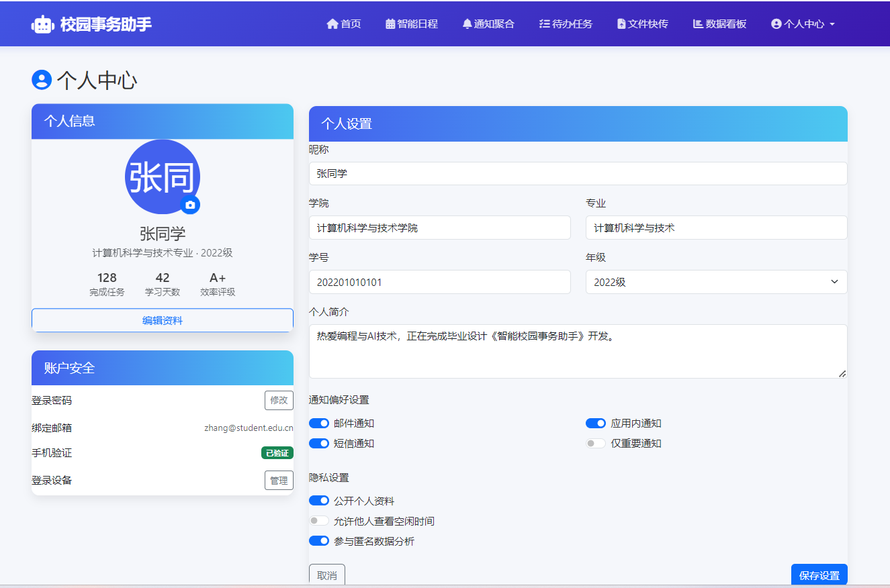The image size is (890, 588).
Task: Enable the 允许他人查看空闲时间 toggle
Action: [x=319, y=520]
